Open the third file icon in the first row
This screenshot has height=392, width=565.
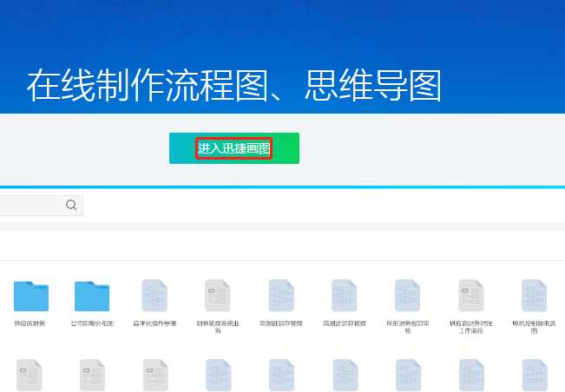pos(154,296)
